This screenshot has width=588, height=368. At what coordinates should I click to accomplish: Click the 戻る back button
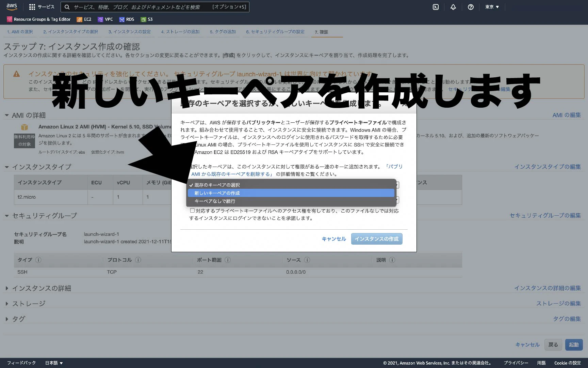pos(553,344)
